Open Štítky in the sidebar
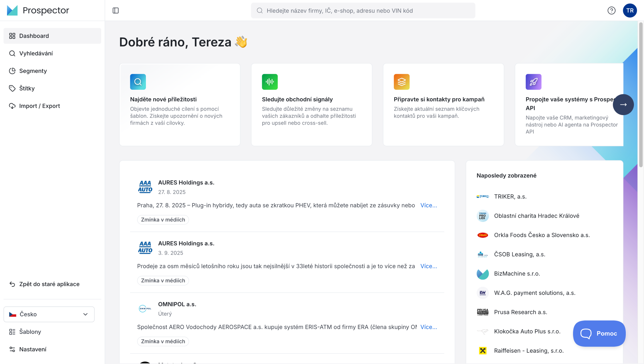Viewport: 644px width, 364px height. (x=27, y=88)
